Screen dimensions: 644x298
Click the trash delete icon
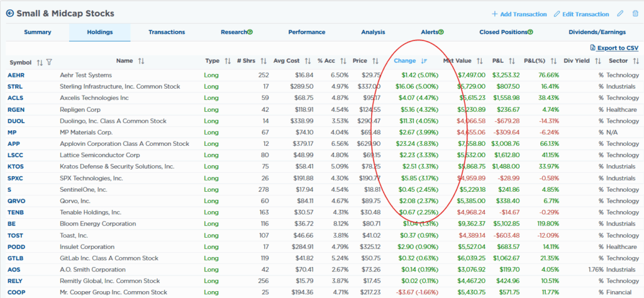pyautogui.click(x=635, y=14)
